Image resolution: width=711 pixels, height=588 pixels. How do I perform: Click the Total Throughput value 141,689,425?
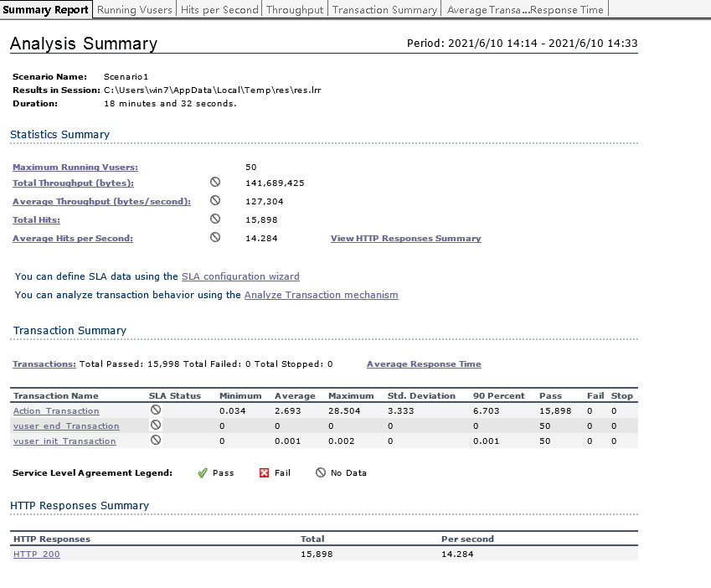pyautogui.click(x=275, y=183)
